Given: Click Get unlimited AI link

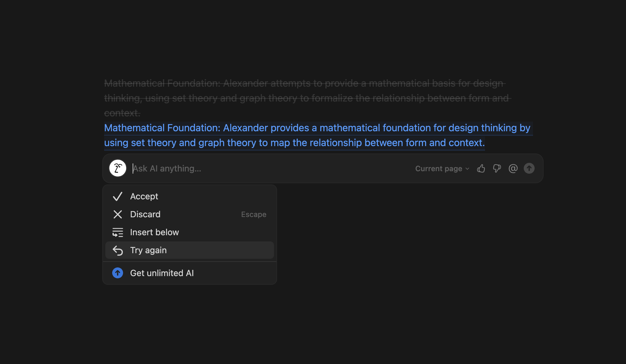Looking at the screenshot, I should (162, 273).
